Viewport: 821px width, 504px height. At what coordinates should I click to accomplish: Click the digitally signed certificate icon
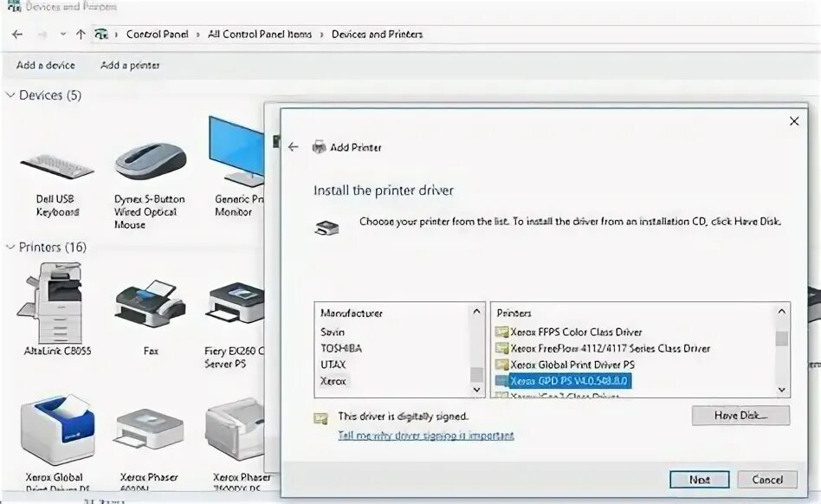[x=320, y=418]
